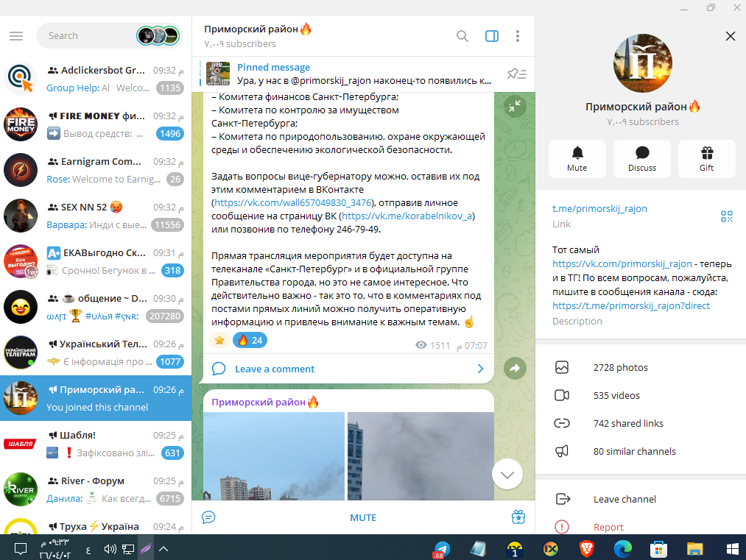This screenshot has height=560, width=746.
Task: Toggle the right info side panel
Action: point(491,36)
